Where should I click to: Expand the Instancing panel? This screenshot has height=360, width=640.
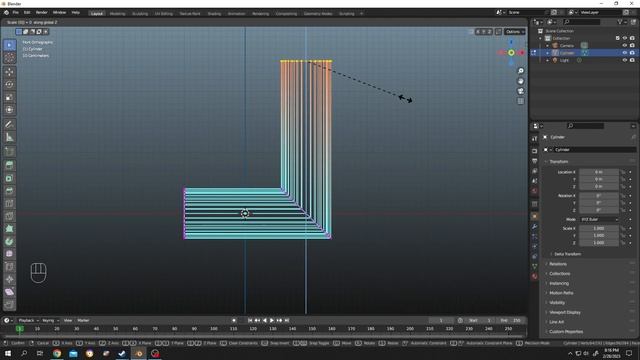559,283
